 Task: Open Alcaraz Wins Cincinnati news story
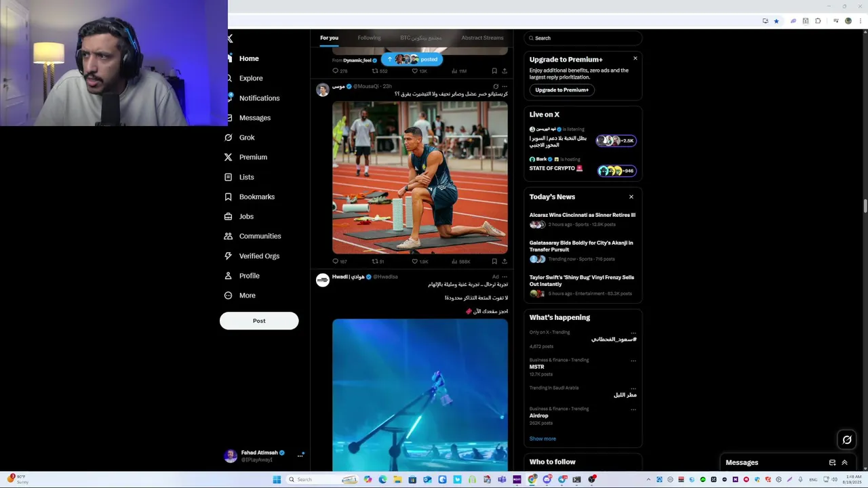[x=583, y=220]
